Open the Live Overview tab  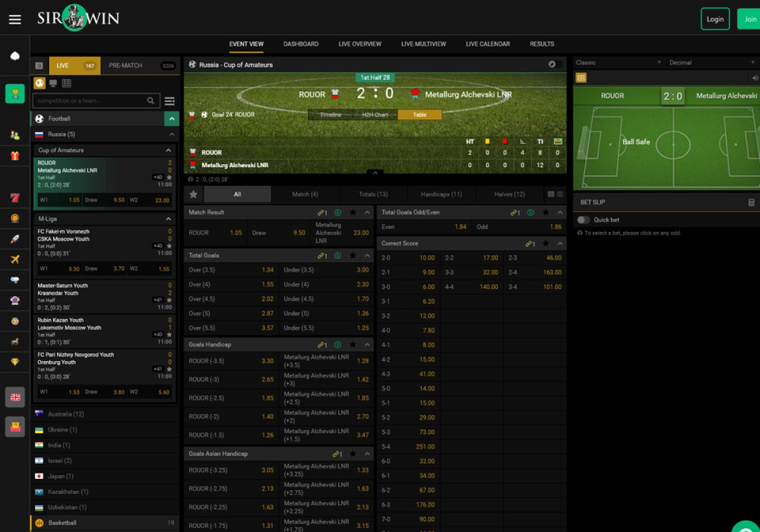pos(360,44)
